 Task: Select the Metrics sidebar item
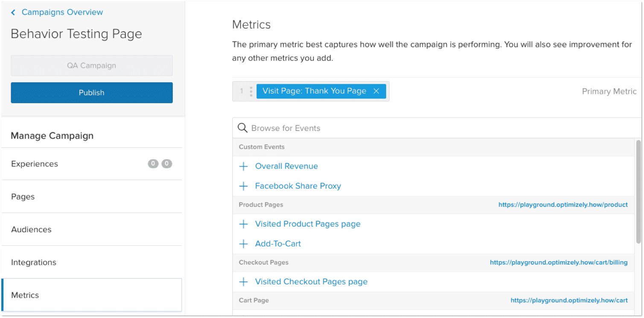[25, 295]
